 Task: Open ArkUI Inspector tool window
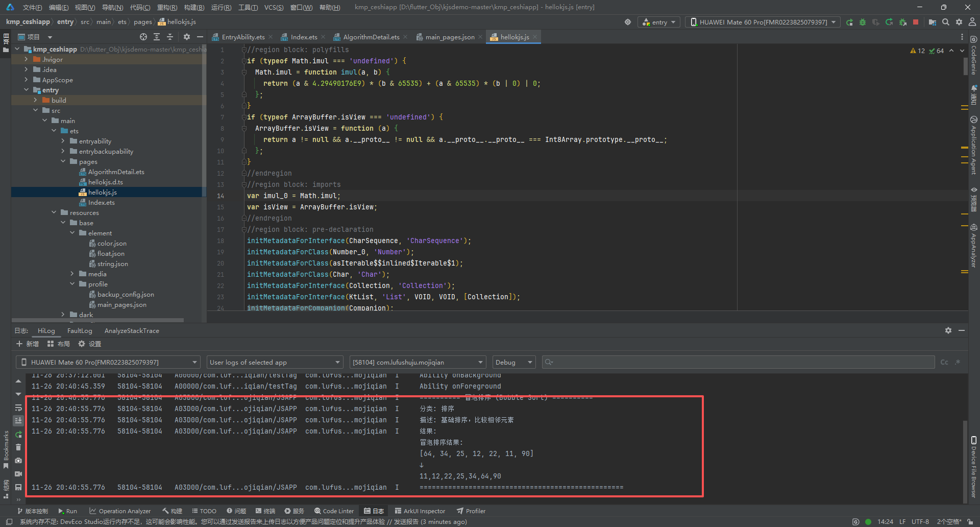point(420,511)
